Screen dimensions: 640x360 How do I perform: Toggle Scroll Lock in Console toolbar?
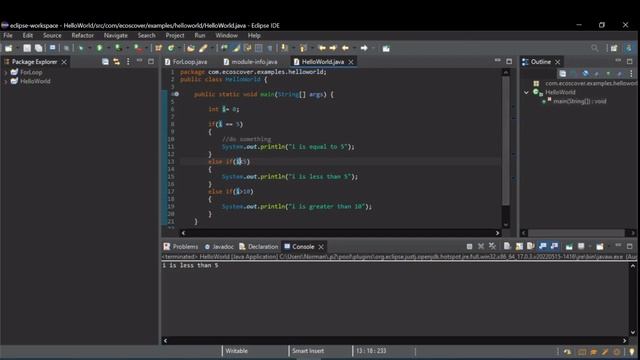519,247
